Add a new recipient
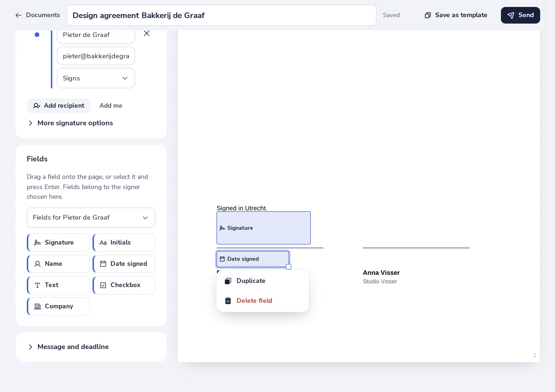Screen dimensions: 555x392 click(x=59, y=106)
